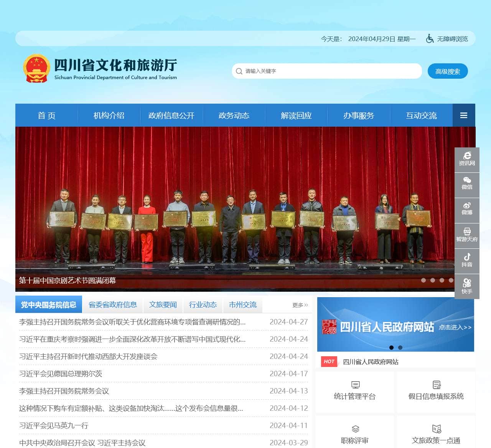Open the 习近平会见德国总理朔尔茨 article

(x=61, y=374)
